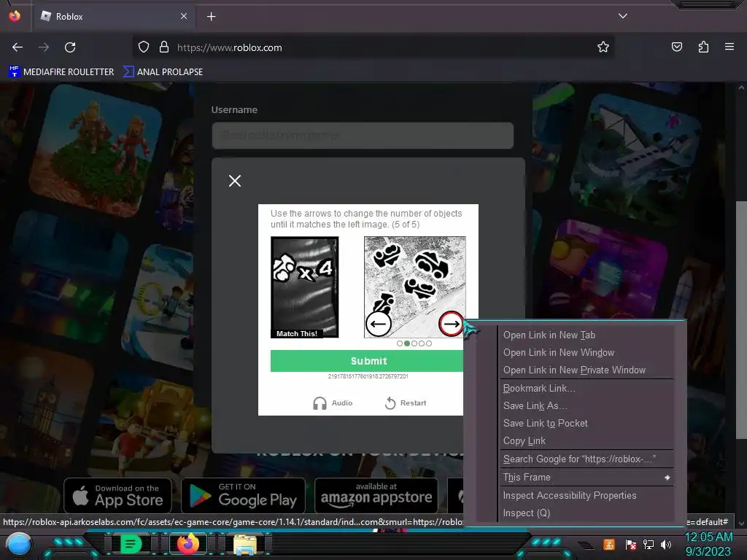Screen dimensions: 747x560
Task: Click the Action Center flag tray icon
Action: pos(631,544)
